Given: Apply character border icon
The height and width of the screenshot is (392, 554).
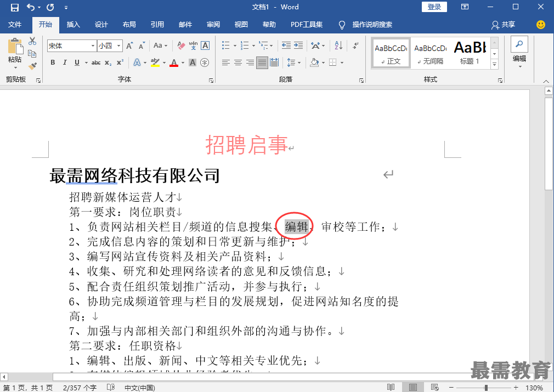Looking at the screenshot, I should [x=205, y=46].
